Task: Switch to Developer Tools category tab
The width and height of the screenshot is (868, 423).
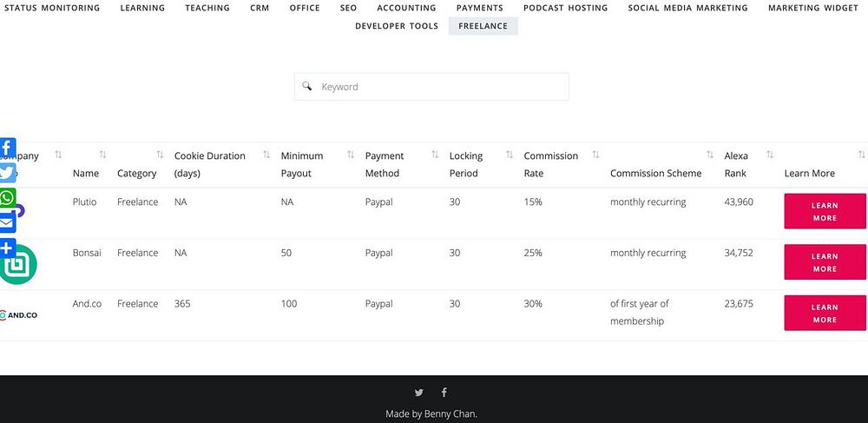Action: pyautogui.click(x=397, y=26)
